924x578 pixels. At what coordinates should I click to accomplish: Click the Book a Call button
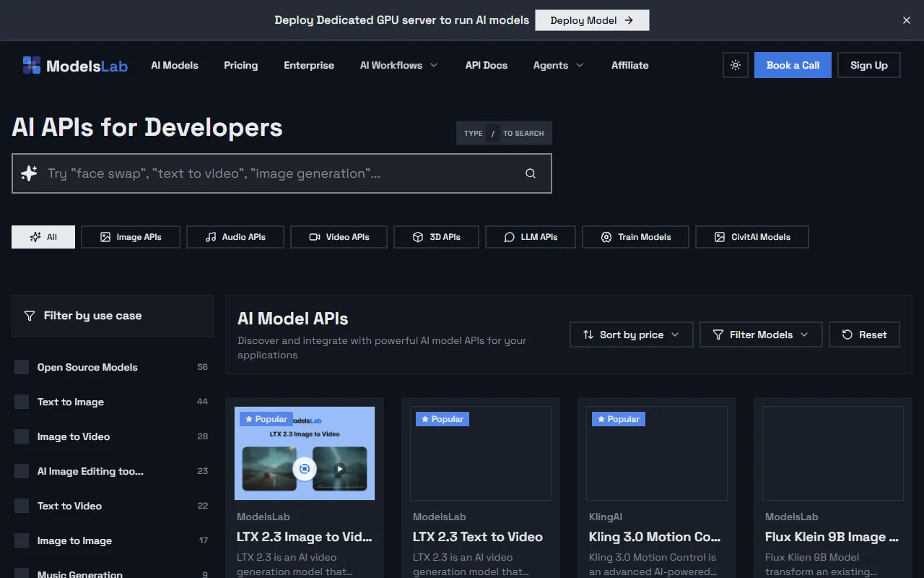coord(793,65)
